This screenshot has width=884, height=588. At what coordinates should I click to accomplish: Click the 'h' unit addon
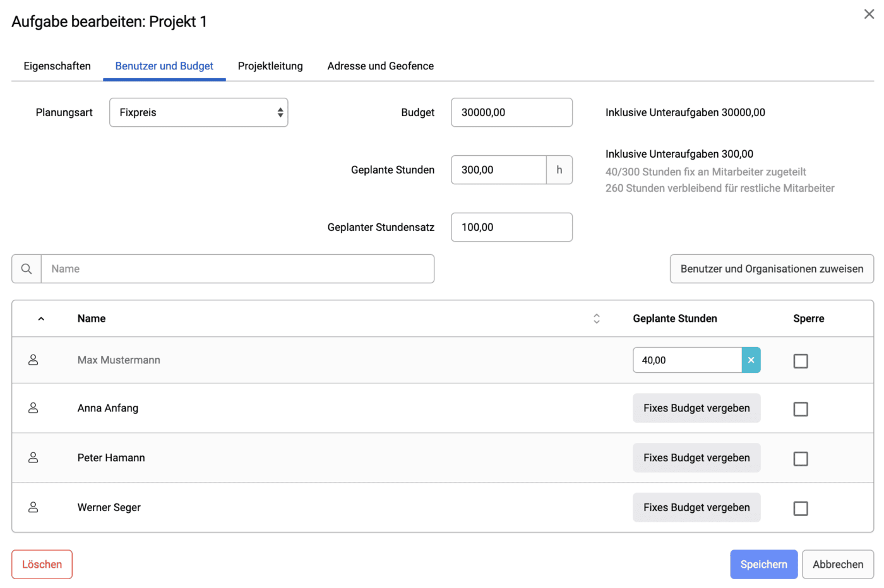[559, 170]
